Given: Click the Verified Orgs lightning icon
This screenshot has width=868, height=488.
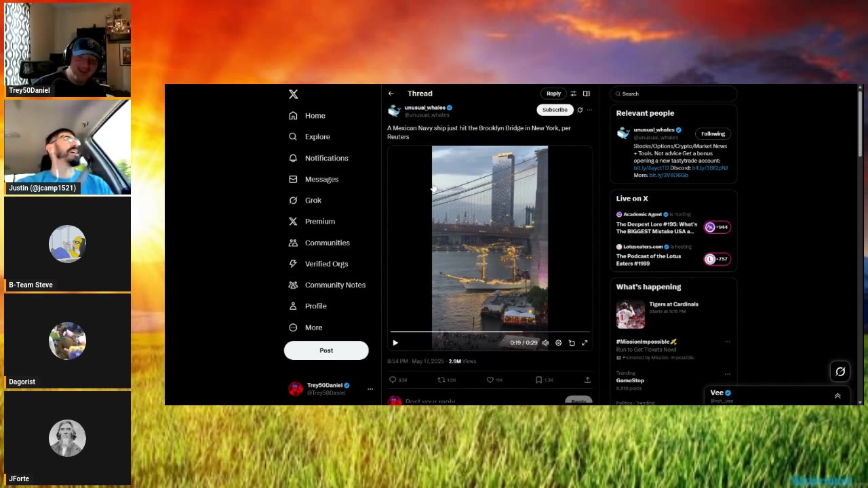Looking at the screenshot, I should [293, 264].
